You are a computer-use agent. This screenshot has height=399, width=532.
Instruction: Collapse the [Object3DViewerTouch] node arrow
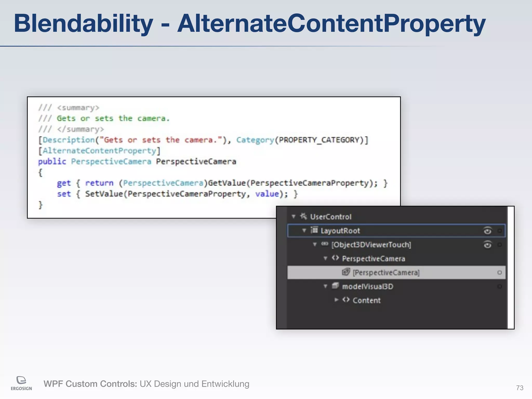point(315,244)
